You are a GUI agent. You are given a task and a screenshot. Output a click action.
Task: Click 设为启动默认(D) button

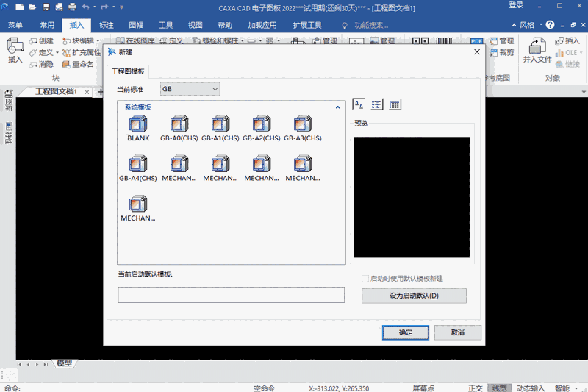point(414,296)
